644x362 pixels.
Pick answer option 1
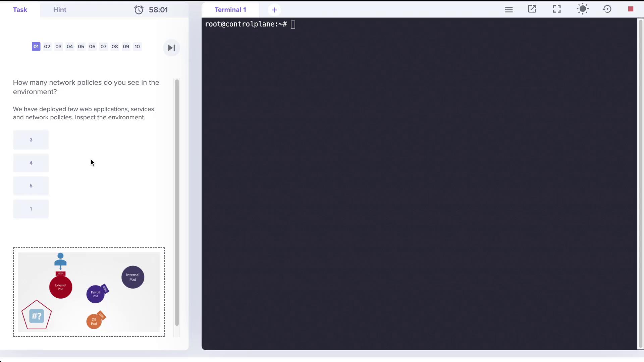tap(31, 209)
